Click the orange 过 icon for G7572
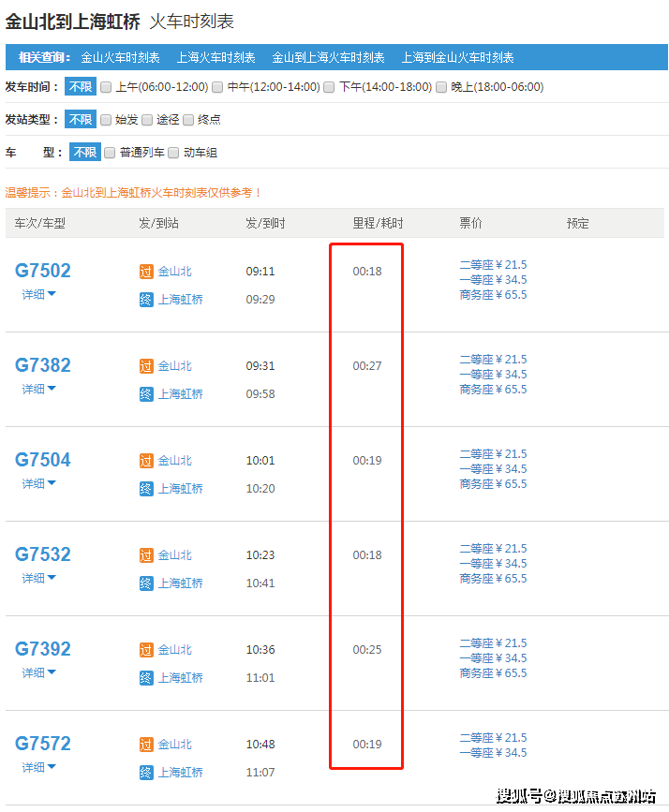Image resolution: width=669 pixels, height=812 pixels. click(x=145, y=745)
